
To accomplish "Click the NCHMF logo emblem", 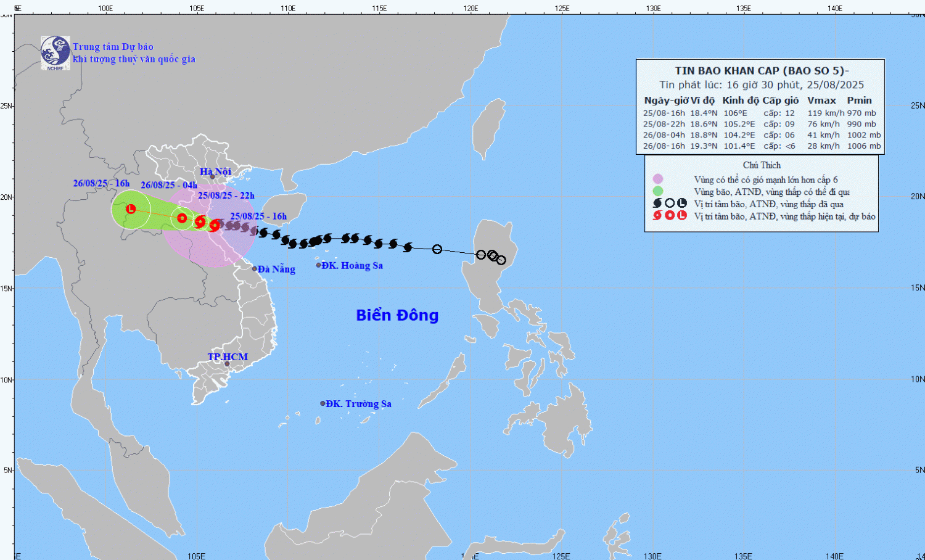I will coord(55,52).
